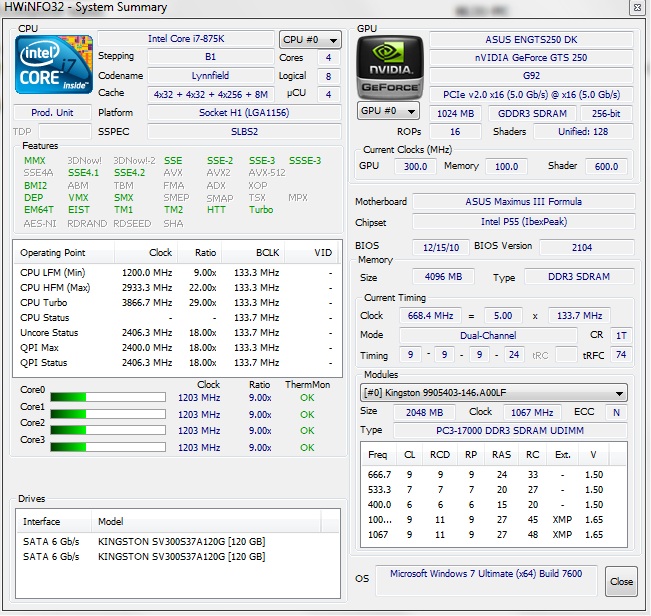The height and width of the screenshot is (616, 651).
Task: Click the Intel Core i7-875K name field
Action: coord(186,39)
